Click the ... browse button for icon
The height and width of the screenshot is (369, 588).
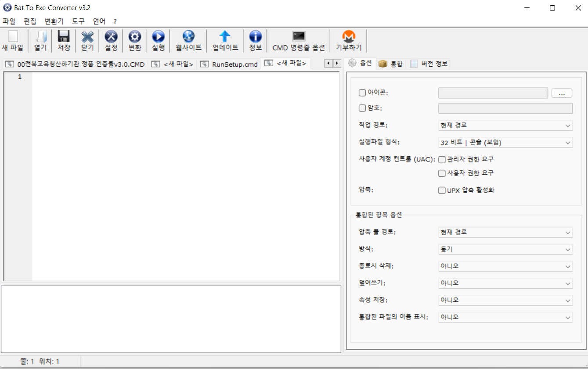(562, 93)
